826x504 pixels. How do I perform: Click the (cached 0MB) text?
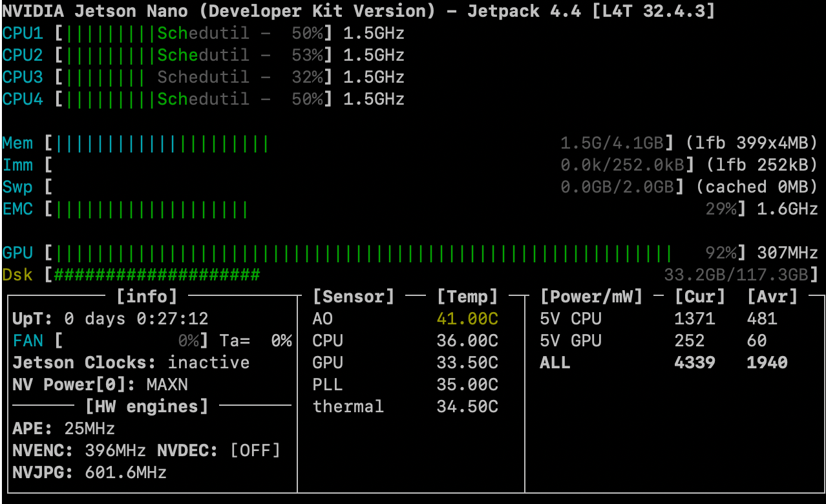click(x=757, y=187)
